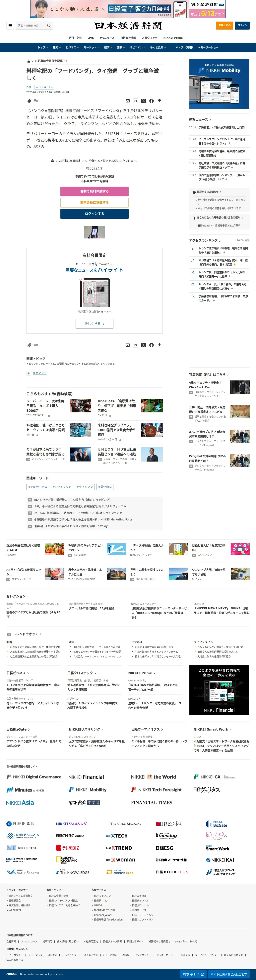The height and width of the screenshot is (980, 256).
Task: Open the Minutes by NIKKEI logo
Action: (25, 790)
